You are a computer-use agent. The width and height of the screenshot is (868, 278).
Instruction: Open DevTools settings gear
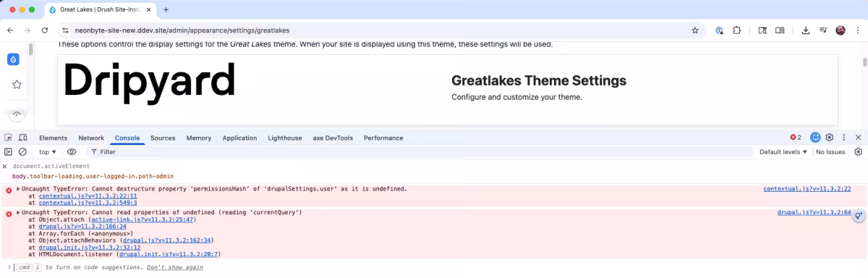[x=830, y=138]
